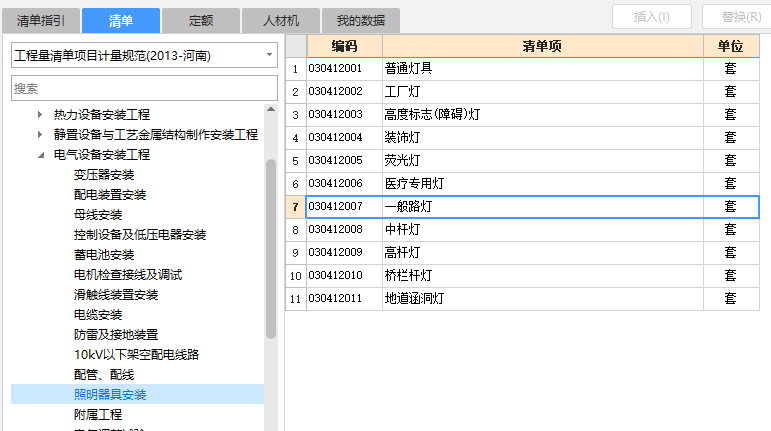Collapse the 电气设备安装工程 node

pyautogui.click(x=41, y=155)
